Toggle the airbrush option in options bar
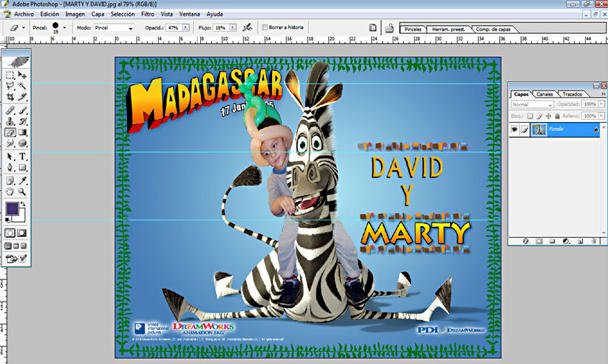The height and width of the screenshot is (364, 608). (x=248, y=27)
